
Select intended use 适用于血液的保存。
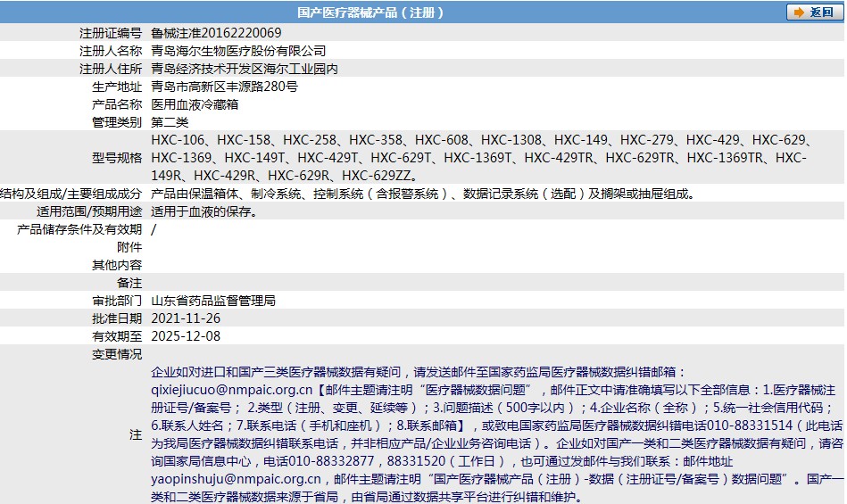[204, 211]
